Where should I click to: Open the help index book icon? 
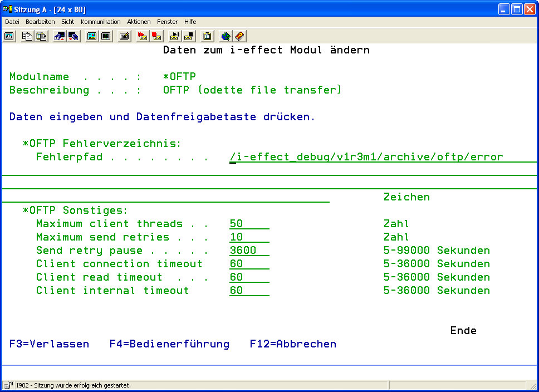[x=239, y=36]
